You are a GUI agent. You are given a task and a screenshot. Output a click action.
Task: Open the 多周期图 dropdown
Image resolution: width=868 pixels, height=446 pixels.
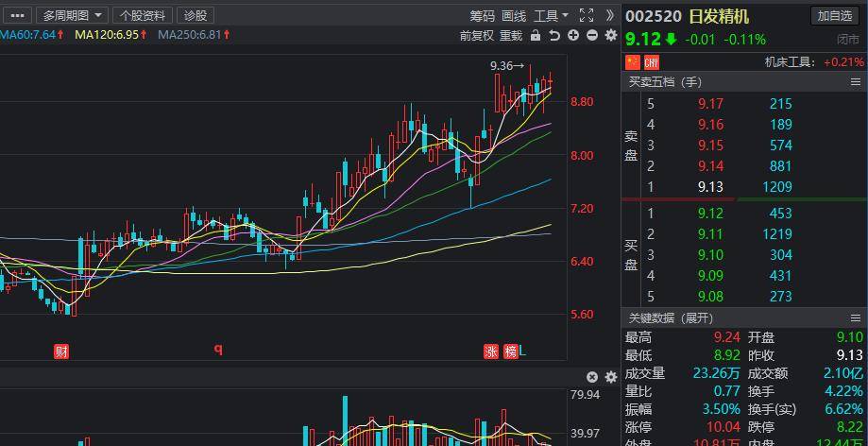click(74, 15)
